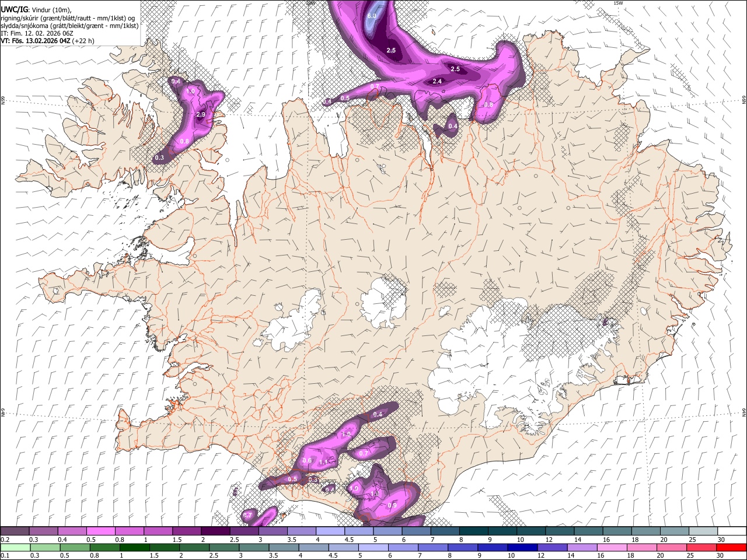Click the '1.5' label in the upper legend
This screenshot has width=747, height=560.
(x=177, y=540)
